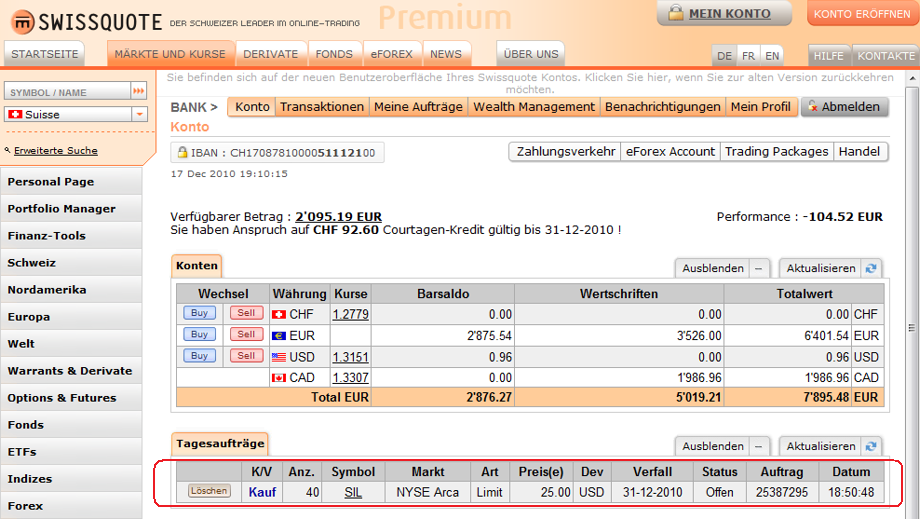The image size is (920, 519).
Task: Click the USD rate 1.3151 link
Action: 351,357
